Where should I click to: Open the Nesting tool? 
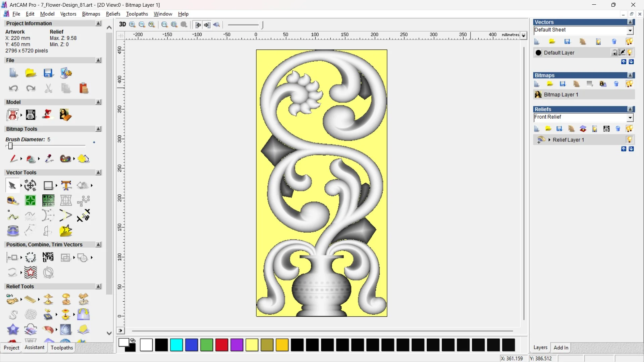pyautogui.click(x=48, y=257)
